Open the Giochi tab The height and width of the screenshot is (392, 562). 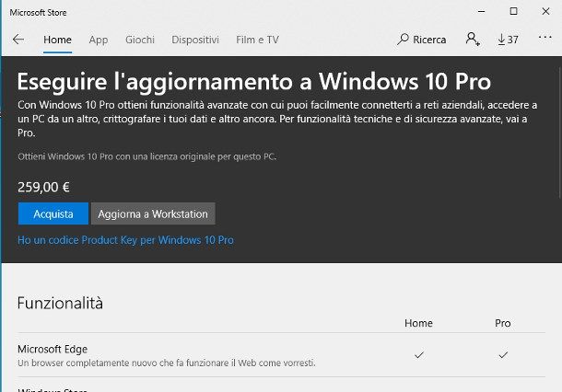point(140,40)
